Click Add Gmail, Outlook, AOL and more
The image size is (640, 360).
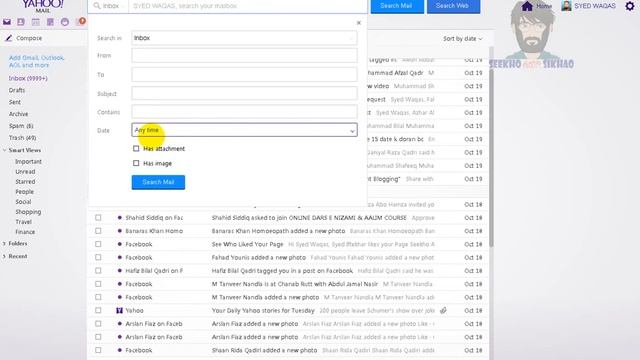coord(37,61)
